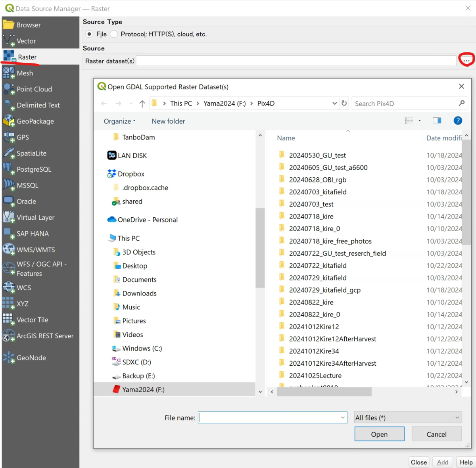Click the Open button

pyautogui.click(x=379, y=434)
